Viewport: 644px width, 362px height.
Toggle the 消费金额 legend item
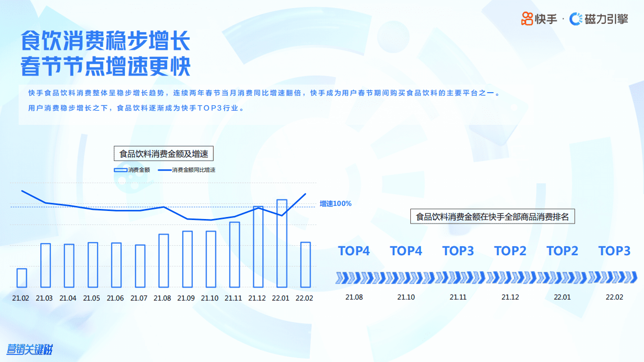point(132,170)
